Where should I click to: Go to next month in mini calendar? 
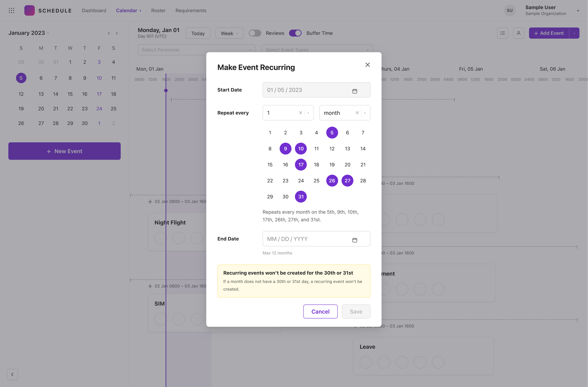click(x=117, y=33)
